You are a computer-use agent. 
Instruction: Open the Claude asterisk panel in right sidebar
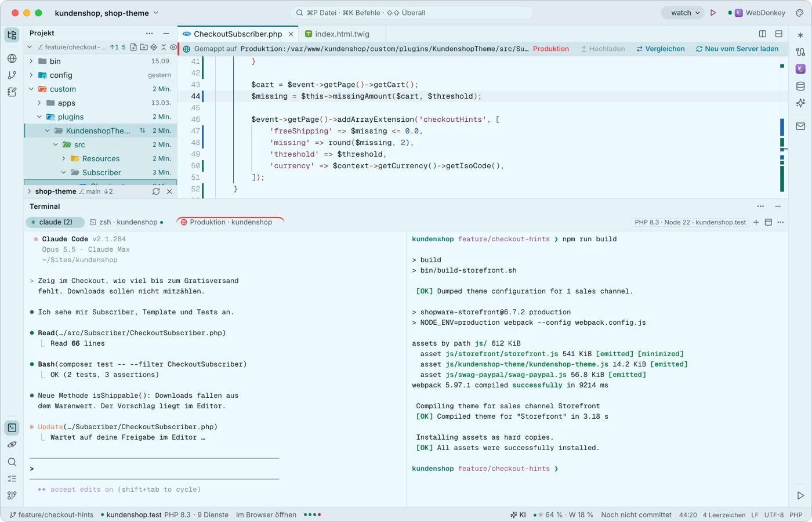[800, 35]
